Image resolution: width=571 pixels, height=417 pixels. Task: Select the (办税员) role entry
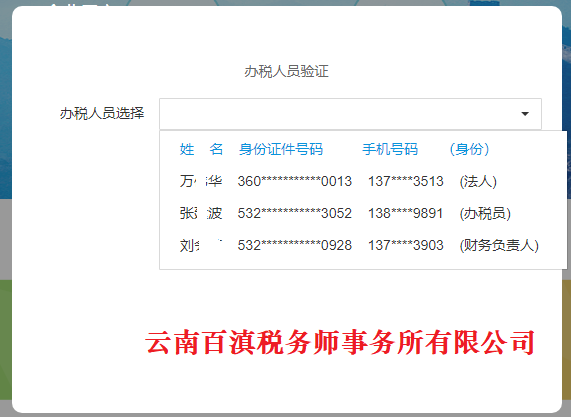click(485, 213)
